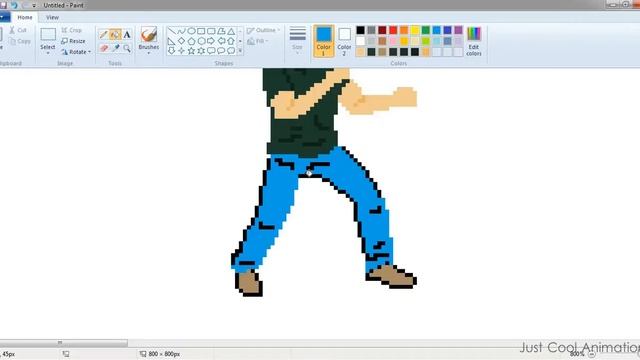Viewport: 640px width, 360px height.
Task: Select the Text tool
Action: click(x=127, y=35)
